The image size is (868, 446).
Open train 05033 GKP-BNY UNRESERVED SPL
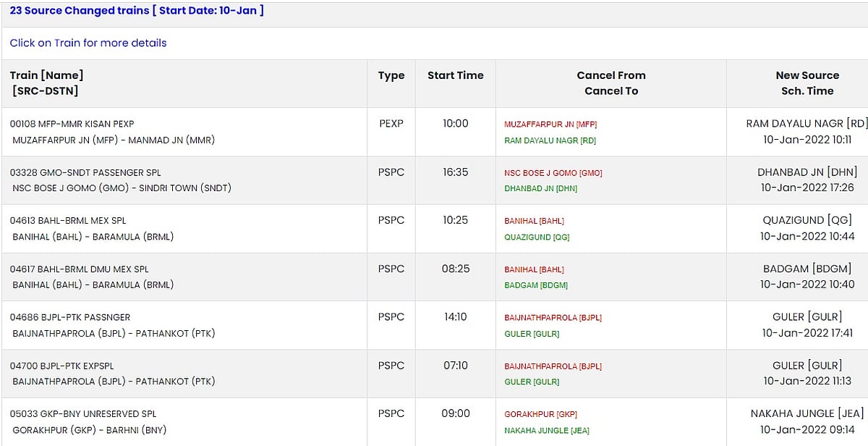pos(82,413)
